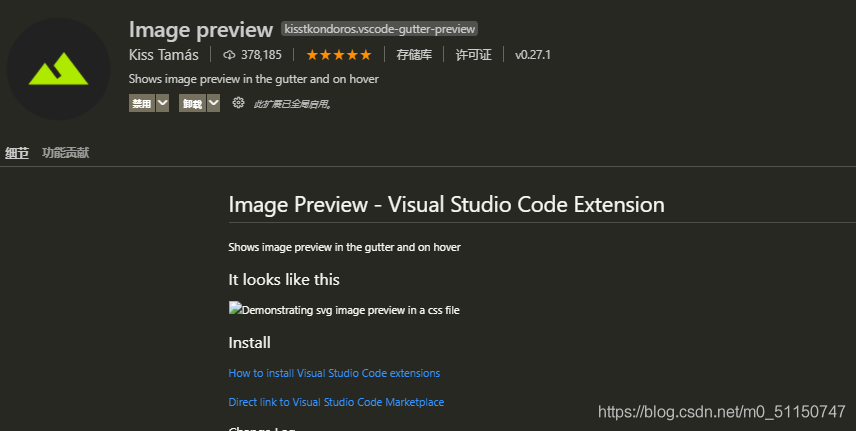The height and width of the screenshot is (431, 856).
Task: Click the readme title Image Preview - Visual Studio Code Extension
Action: click(x=447, y=204)
